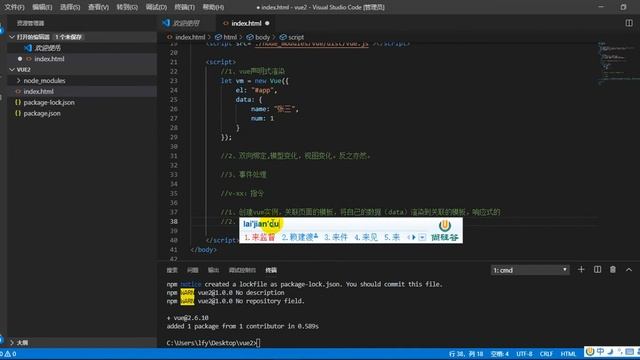Click the html symbol icon in breadcrumb

[218, 37]
